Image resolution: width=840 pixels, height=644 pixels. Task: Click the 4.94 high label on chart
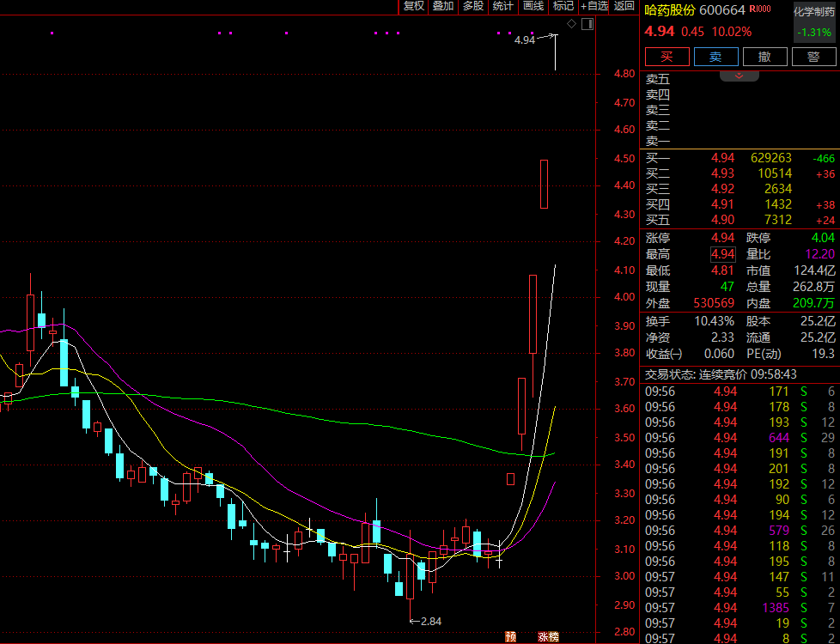click(525, 40)
